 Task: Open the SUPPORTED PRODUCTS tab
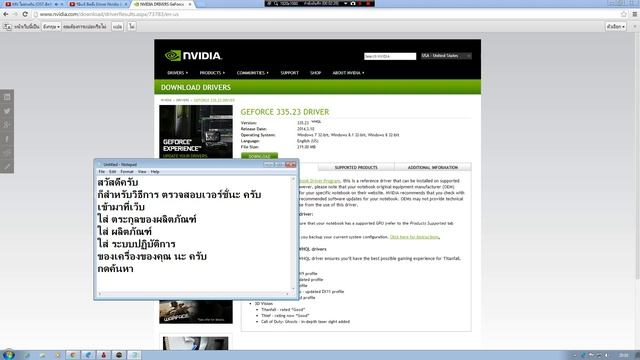point(356,167)
